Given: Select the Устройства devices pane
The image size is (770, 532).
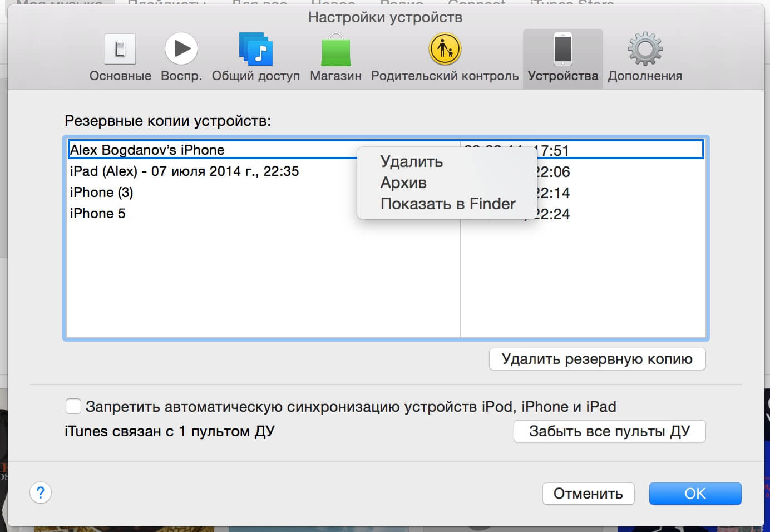Looking at the screenshot, I should (563, 58).
